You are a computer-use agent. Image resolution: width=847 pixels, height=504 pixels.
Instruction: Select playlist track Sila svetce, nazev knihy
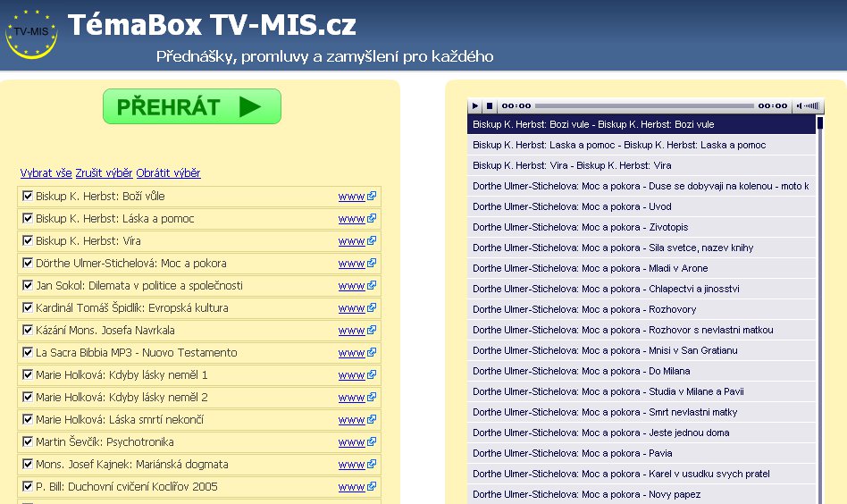642,248
